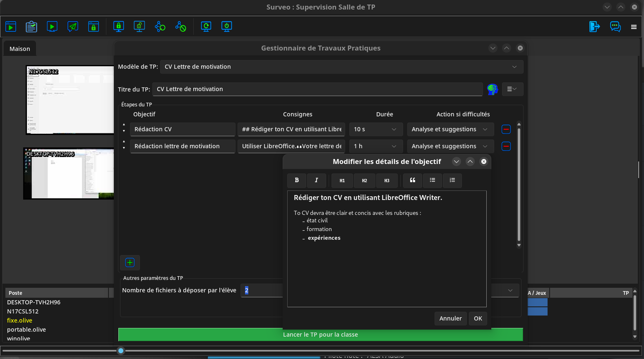Confirm objective edits with OK
Image resolution: width=644 pixels, height=359 pixels.
[478, 318]
